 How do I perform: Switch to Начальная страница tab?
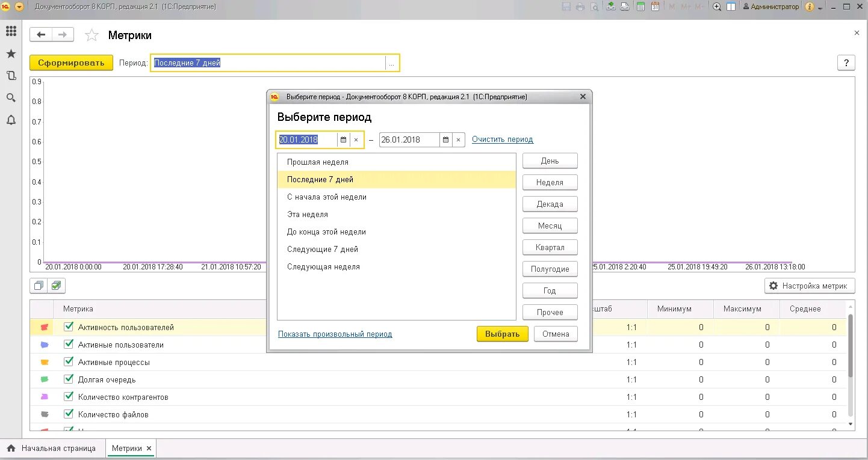52,449
